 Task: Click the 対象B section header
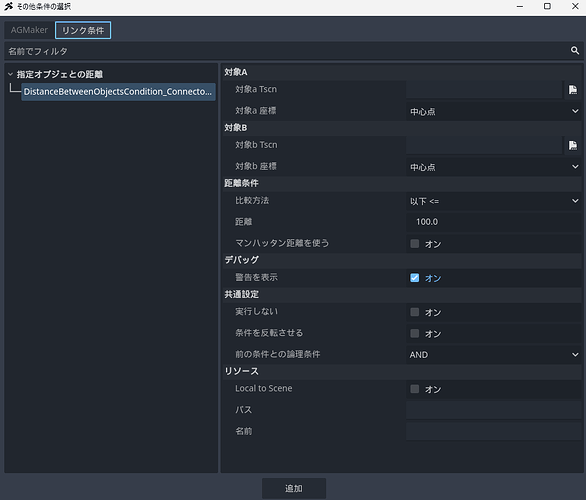(x=402, y=128)
